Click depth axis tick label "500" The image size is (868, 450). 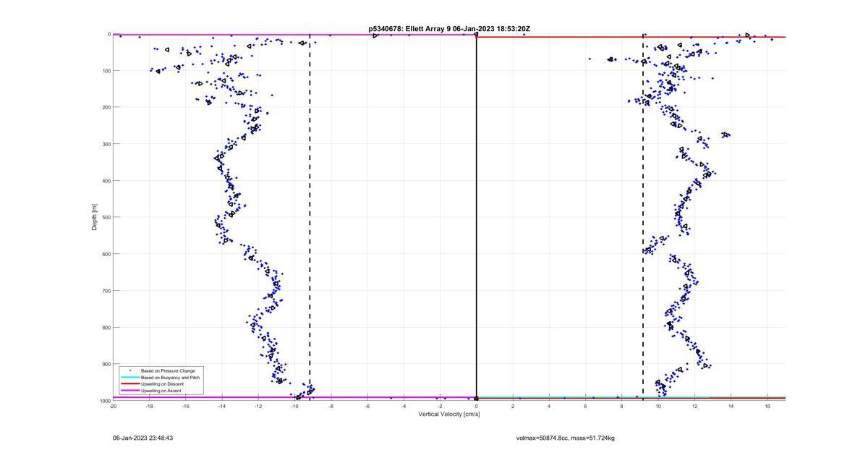tap(106, 217)
